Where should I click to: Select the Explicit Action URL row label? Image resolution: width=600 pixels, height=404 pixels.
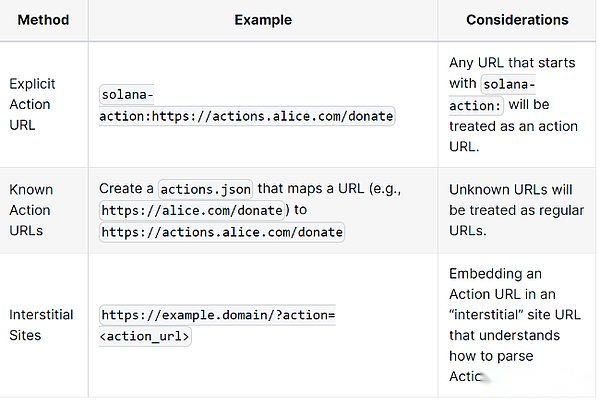33,104
